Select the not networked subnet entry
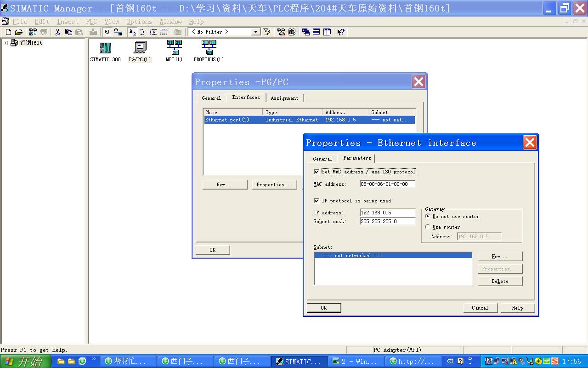The image size is (588, 368). point(393,255)
